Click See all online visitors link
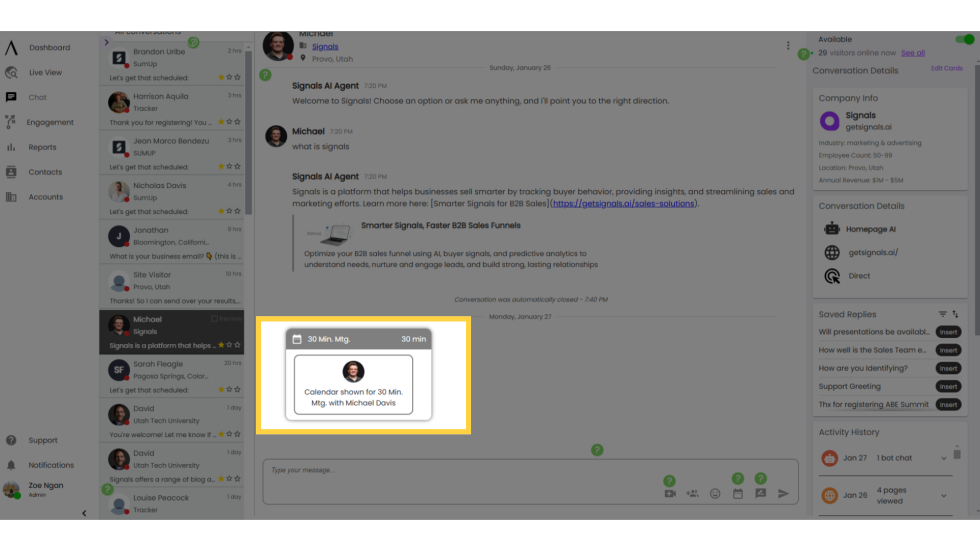The image size is (980, 551). point(913,53)
